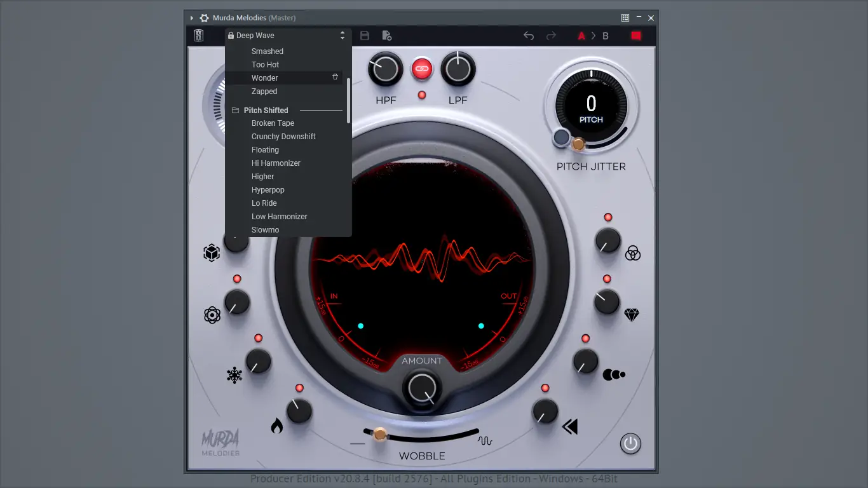Pick the Lo Ride preset

click(x=264, y=203)
